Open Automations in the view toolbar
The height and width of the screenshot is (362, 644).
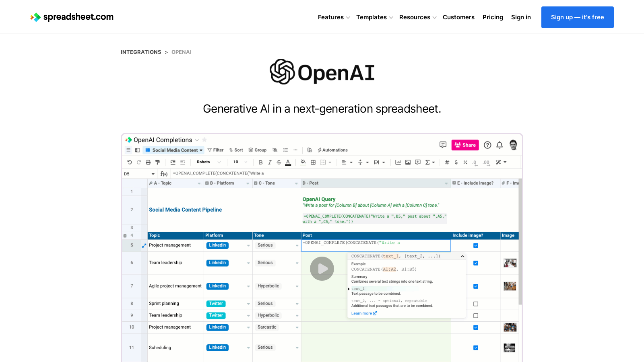[332, 150]
